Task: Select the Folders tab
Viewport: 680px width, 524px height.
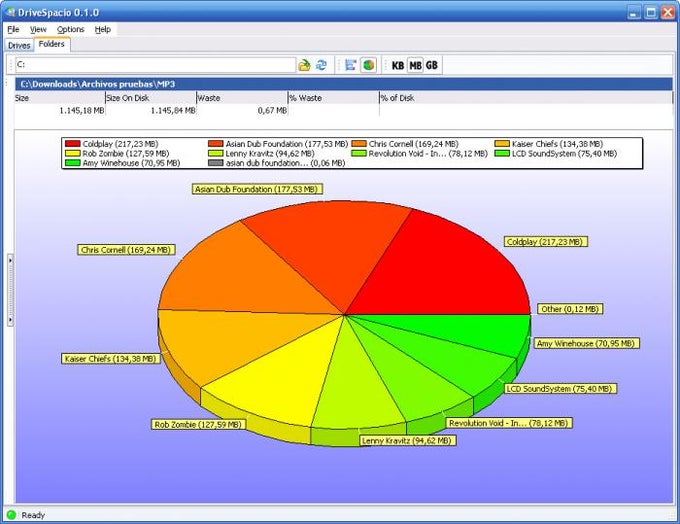Action: [x=52, y=44]
